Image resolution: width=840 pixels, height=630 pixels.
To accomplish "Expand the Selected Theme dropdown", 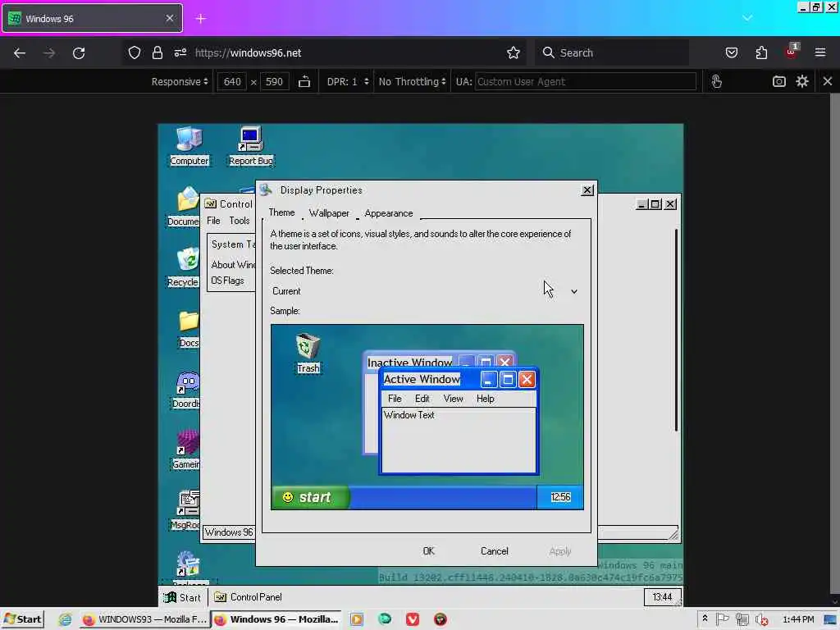I will point(573,291).
